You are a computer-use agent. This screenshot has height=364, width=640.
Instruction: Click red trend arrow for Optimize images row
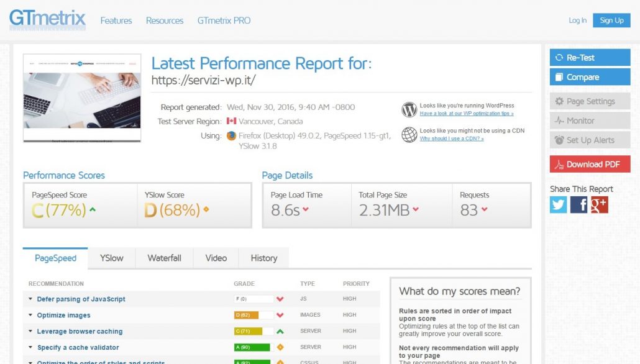pos(280,315)
